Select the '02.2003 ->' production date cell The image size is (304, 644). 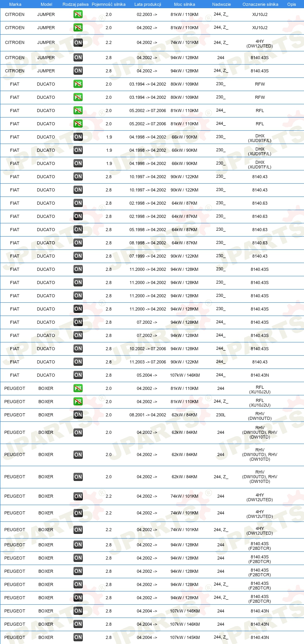pos(147,14)
